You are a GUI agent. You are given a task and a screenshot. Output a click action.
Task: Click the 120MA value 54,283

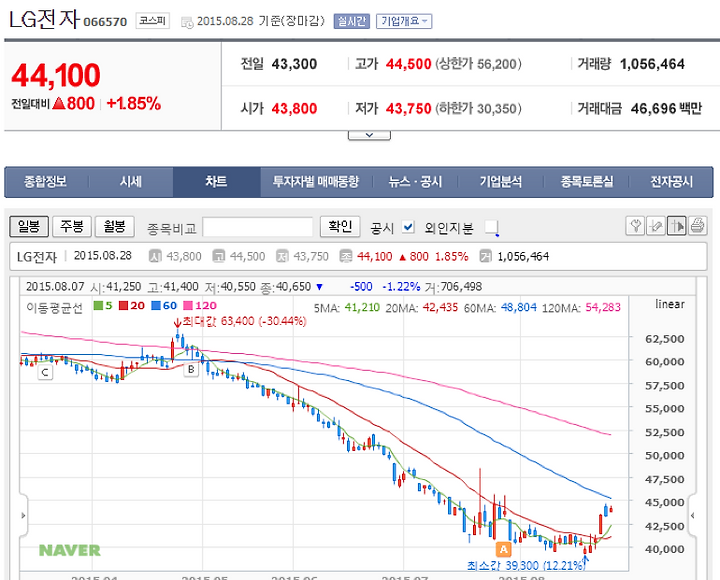coord(603,307)
